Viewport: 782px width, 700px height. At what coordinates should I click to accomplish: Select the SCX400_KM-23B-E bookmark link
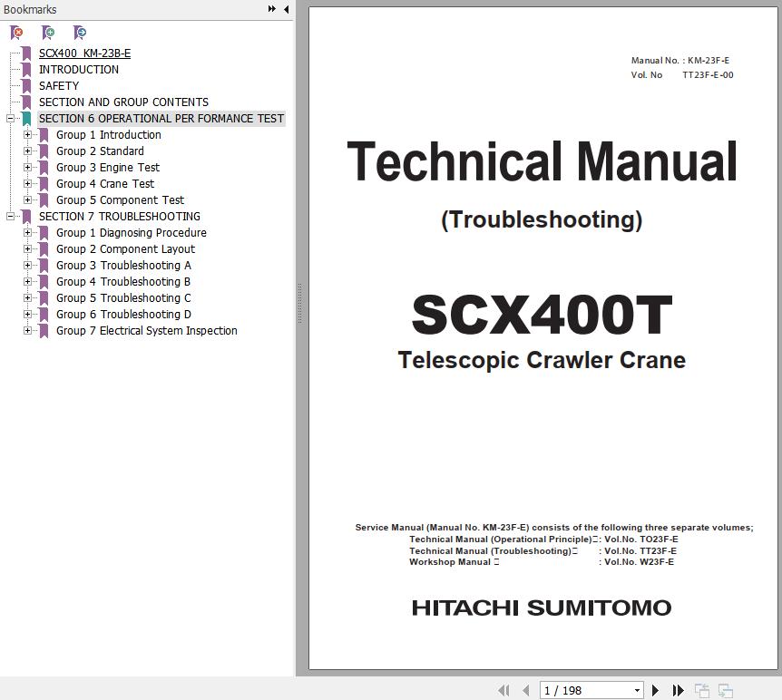point(84,53)
